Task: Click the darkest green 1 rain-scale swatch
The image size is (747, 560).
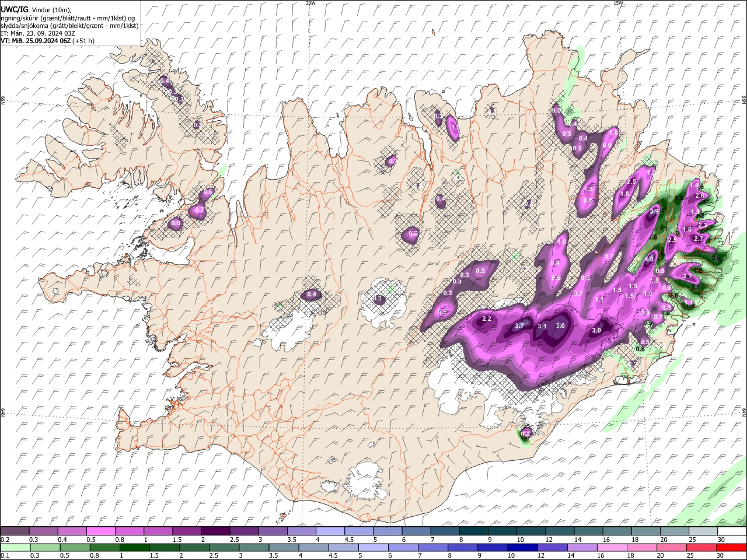Action: tap(134, 547)
